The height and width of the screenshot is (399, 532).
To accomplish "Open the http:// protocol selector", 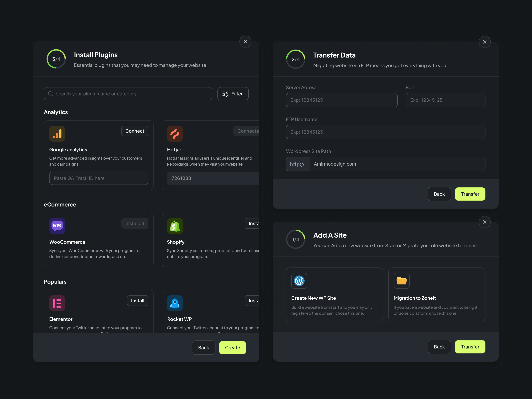I will (x=298, y=164).
